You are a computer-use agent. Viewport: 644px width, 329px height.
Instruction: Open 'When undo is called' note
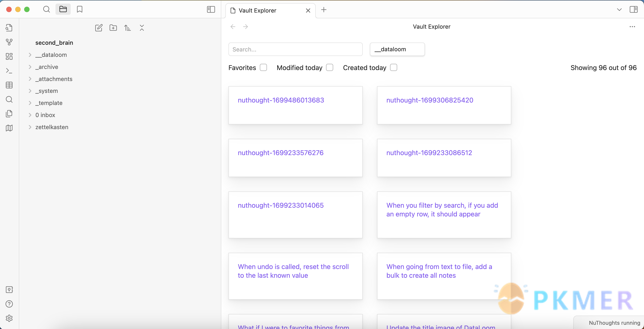(293, 271)
